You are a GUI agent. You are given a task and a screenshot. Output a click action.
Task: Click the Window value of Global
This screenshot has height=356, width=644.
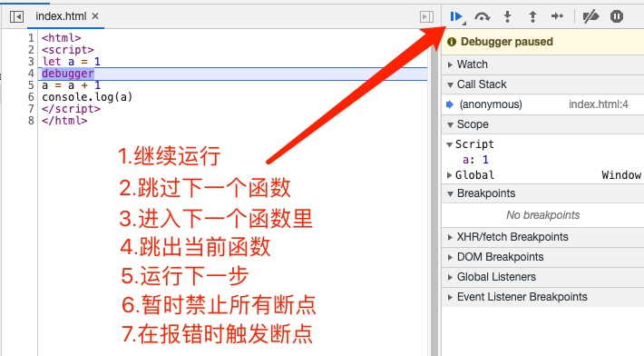point(621,175)
